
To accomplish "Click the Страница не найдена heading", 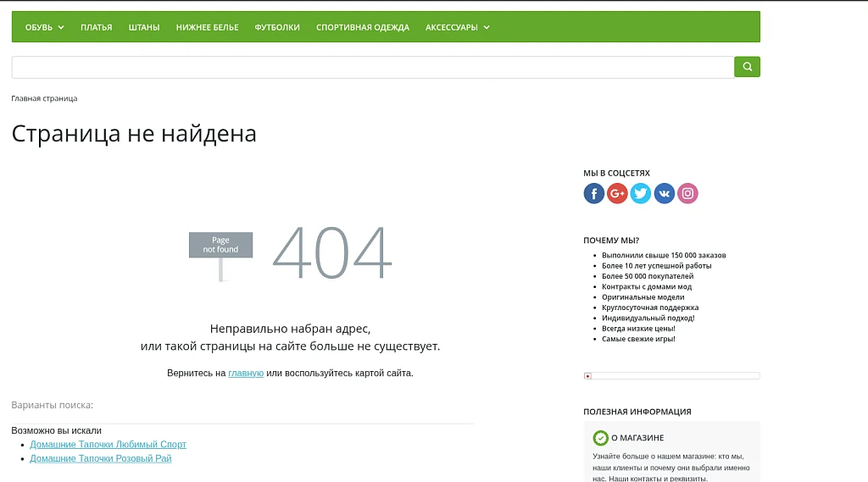I will [x=134, y=133].
